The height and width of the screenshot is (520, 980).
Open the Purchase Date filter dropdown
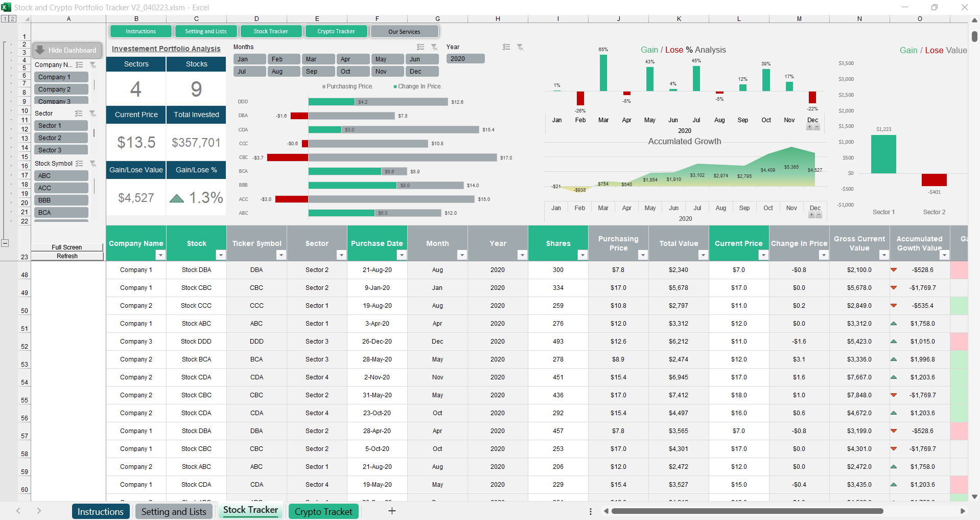[402, 255]
